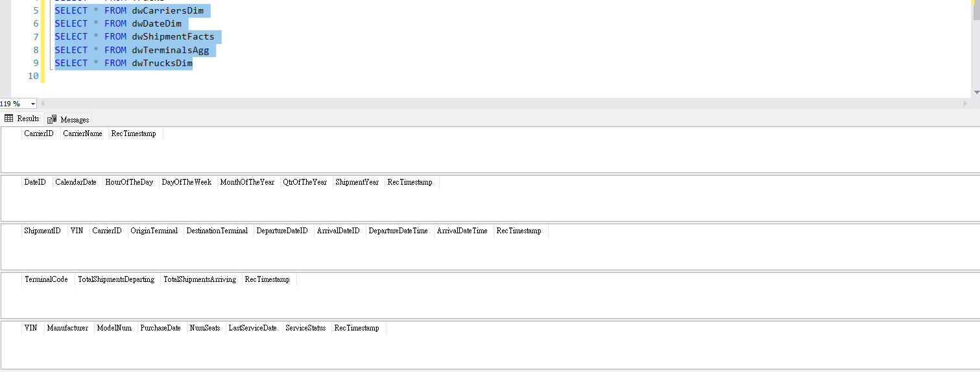
Task: Switch to the Messages tab
Action: point(68,119)
